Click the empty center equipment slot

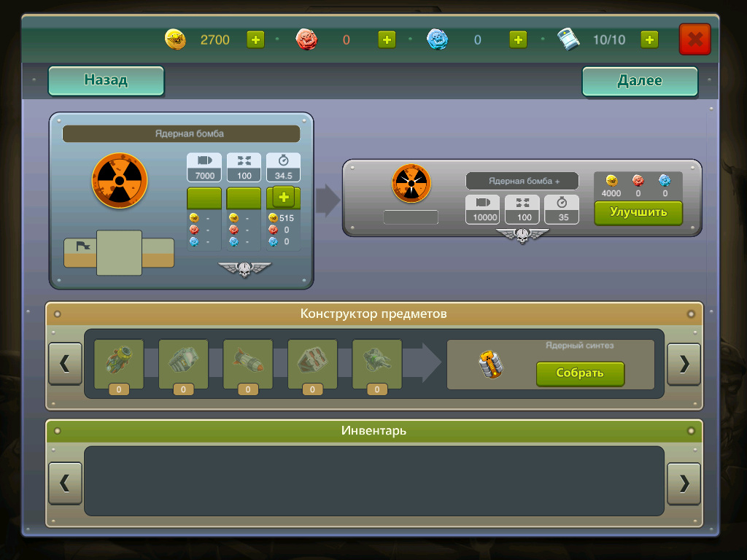119,253
